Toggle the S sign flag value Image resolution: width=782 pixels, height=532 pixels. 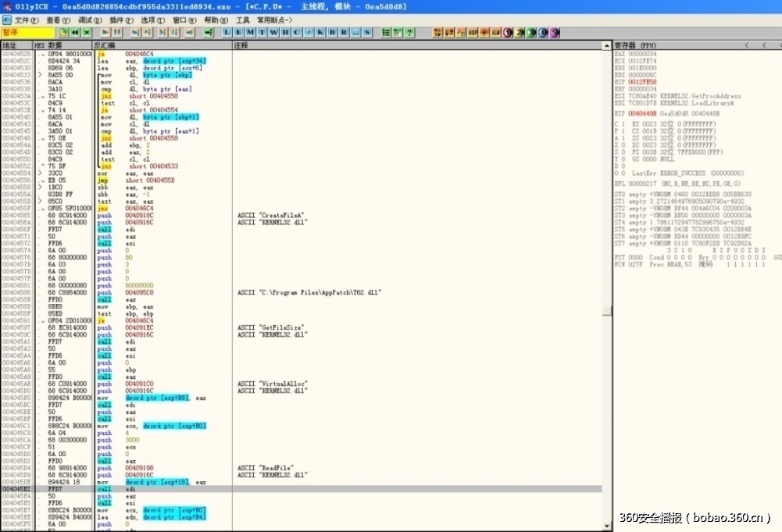click(622, 152)
